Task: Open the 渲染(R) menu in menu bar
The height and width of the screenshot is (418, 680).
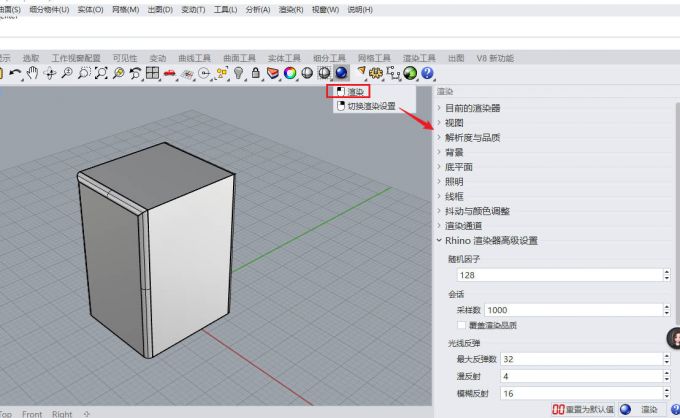Action: pos(292,9)
